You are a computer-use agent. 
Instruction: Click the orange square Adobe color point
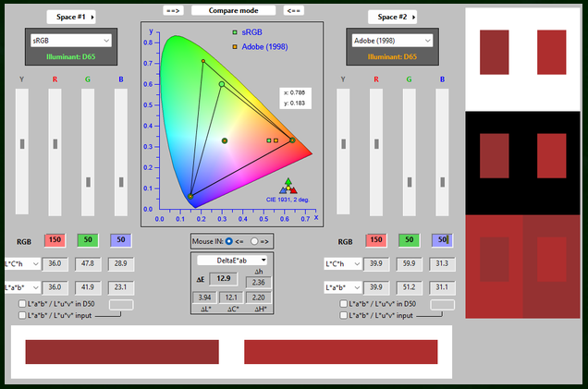(x=276, y=140)
